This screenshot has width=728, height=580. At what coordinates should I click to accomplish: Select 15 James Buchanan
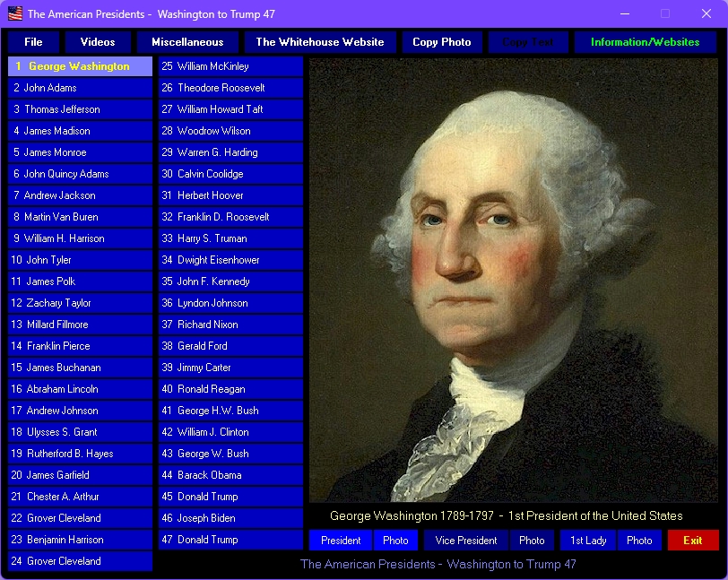(x=80, y=368)
